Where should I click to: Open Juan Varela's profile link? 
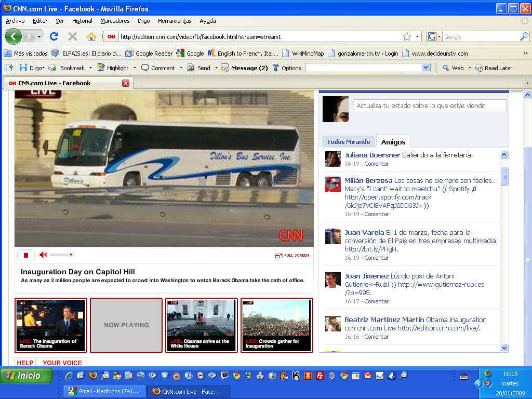[x=364, y=232]
